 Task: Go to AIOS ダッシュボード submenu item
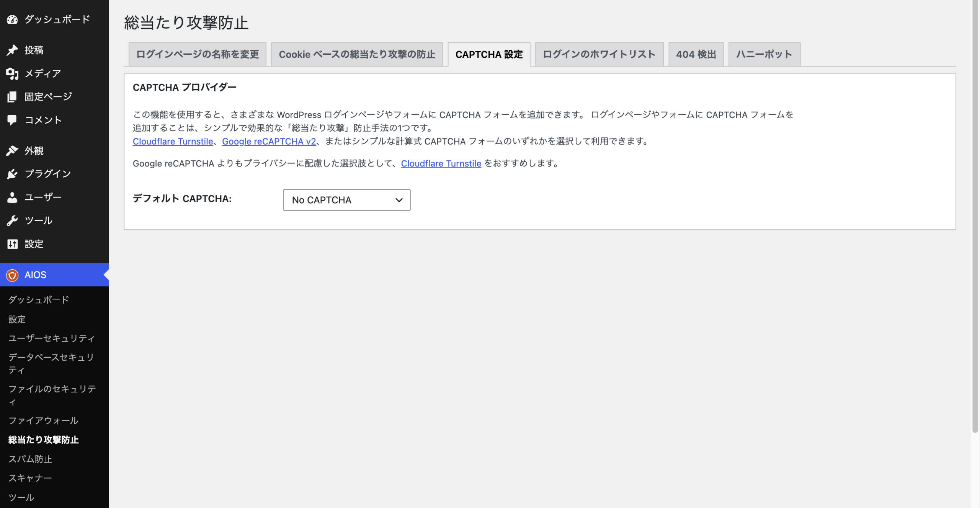[x=39, y=300]
